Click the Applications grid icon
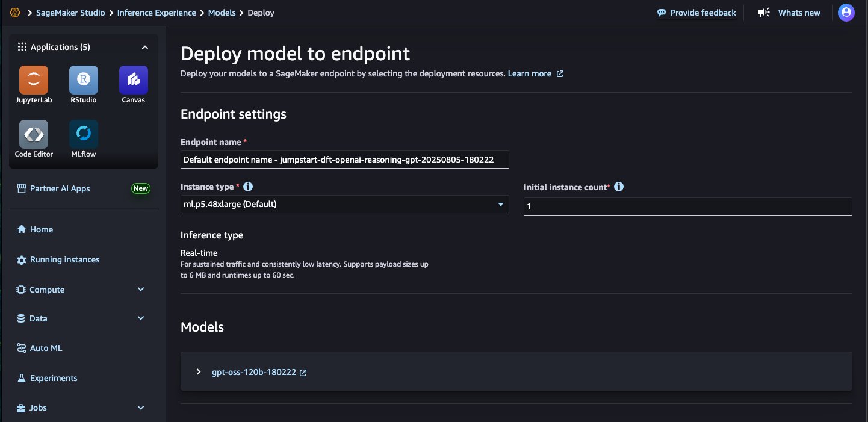The height and width of the screenshot is (422, 868). point(22,47)
